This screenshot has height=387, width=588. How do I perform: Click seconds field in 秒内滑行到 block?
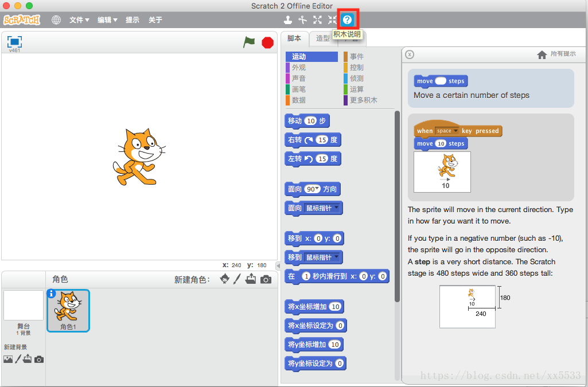(x=306, y=276)
